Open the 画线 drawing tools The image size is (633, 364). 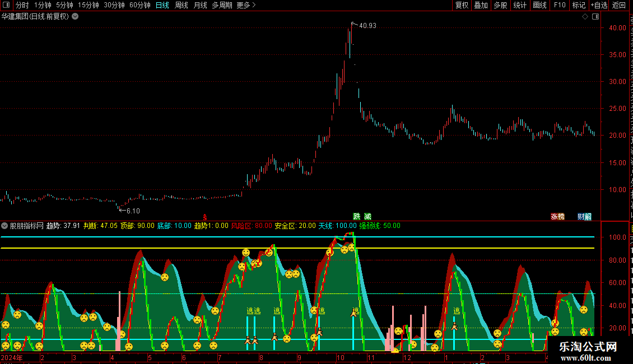(540, 5)
